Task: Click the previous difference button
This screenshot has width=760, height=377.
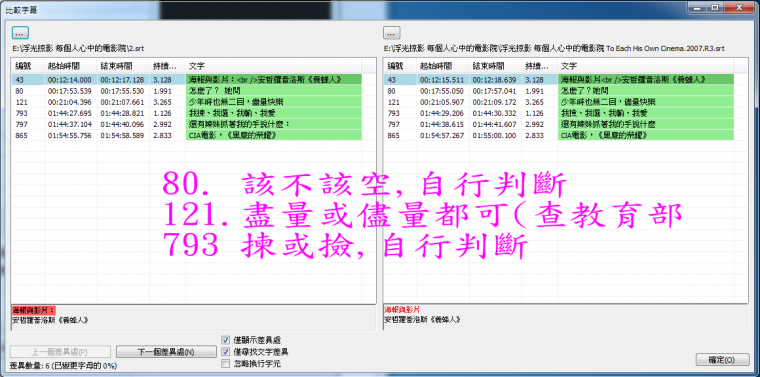Action: pos(61,352)
